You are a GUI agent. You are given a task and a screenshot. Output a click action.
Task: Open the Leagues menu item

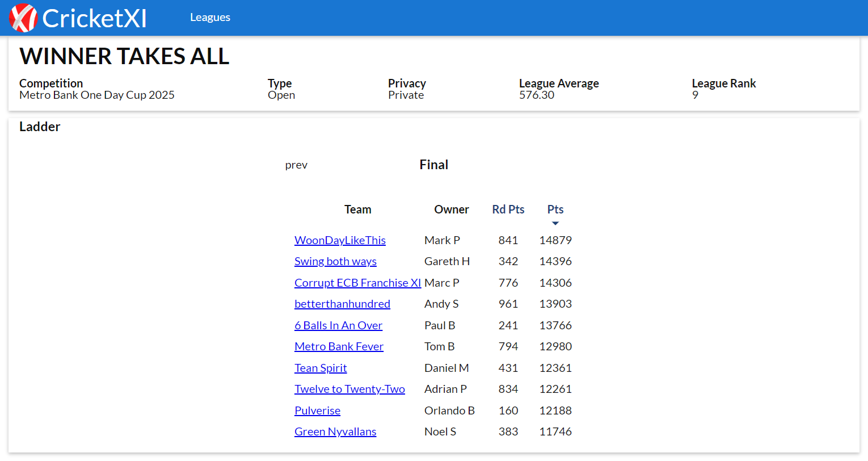[210, 18]
